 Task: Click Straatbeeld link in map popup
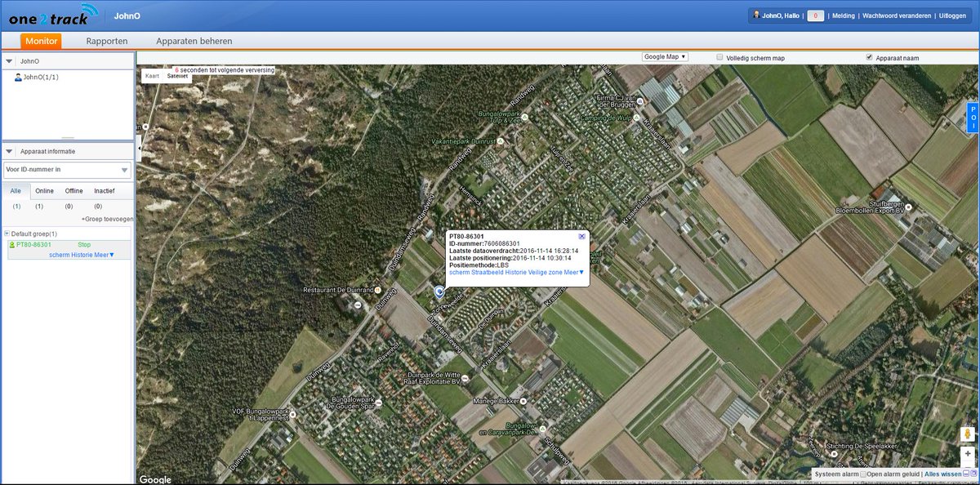488,272
